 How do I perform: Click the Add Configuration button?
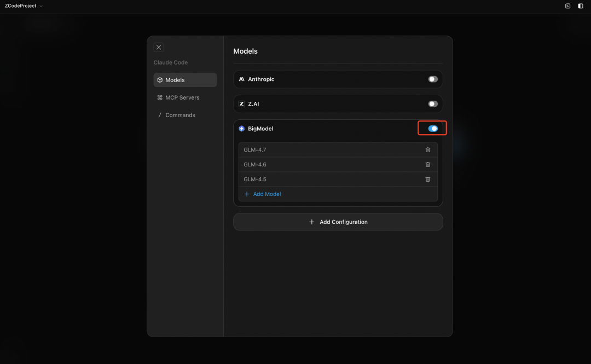[x=338, y=222]
